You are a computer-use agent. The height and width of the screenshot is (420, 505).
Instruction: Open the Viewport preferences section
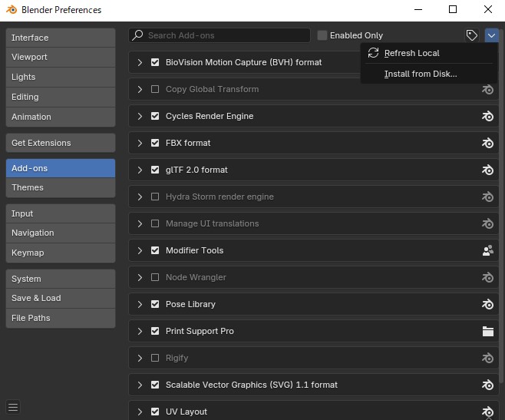pos(61,57)
